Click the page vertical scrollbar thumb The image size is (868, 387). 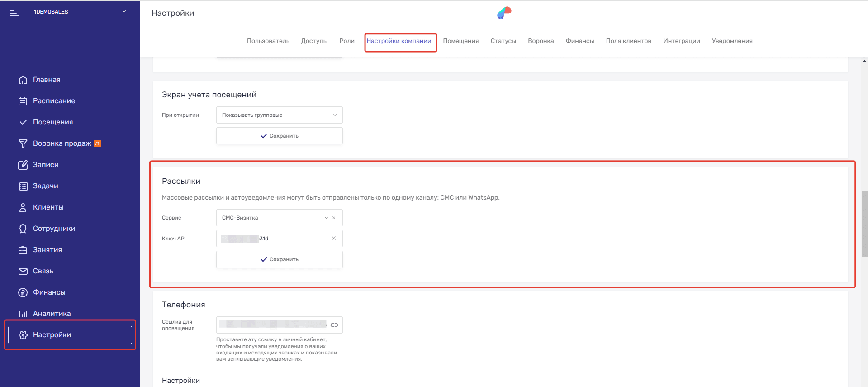(864, 224)
